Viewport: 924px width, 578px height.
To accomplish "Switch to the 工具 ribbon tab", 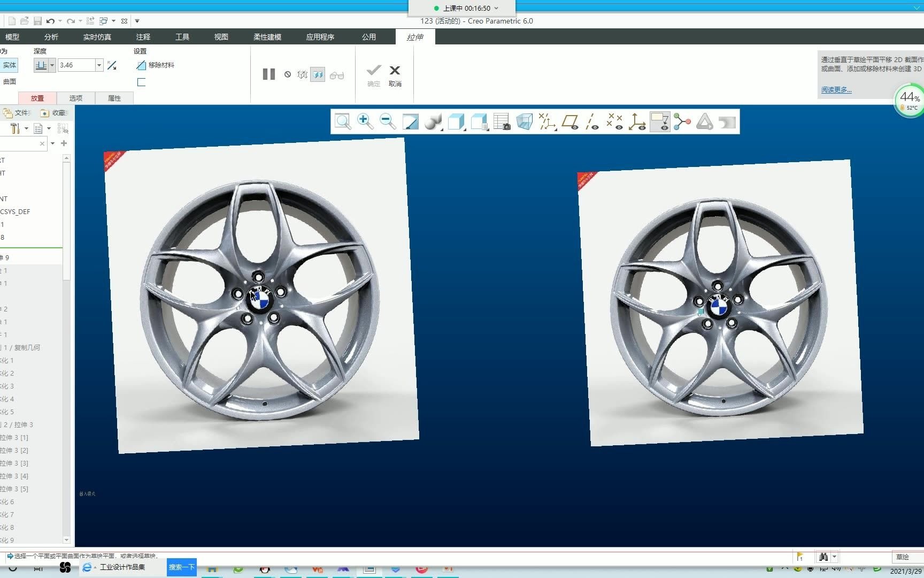I will click(182, 37).
